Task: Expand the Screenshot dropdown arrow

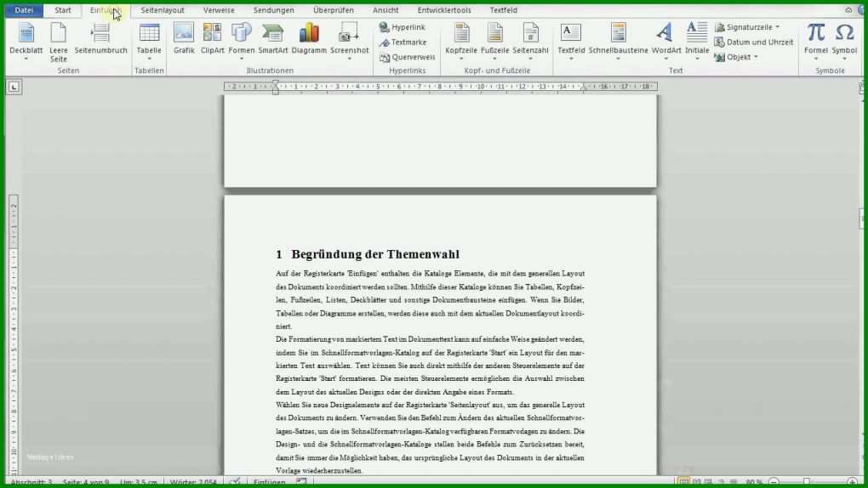Action: [x=349, y=59]
